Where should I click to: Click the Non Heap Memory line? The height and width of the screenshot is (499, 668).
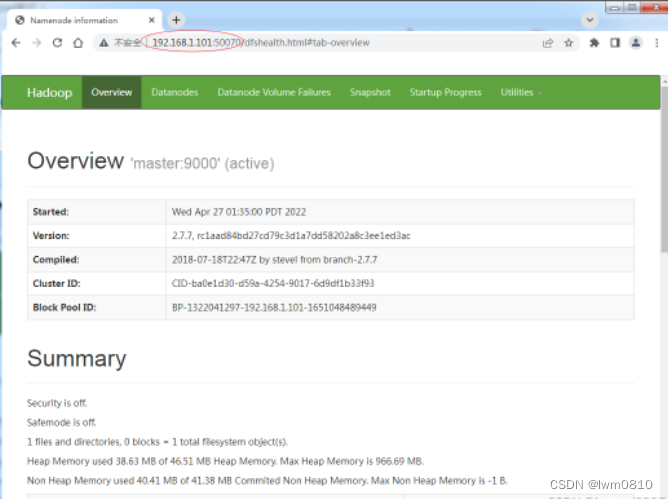click(x=267, y=481)
